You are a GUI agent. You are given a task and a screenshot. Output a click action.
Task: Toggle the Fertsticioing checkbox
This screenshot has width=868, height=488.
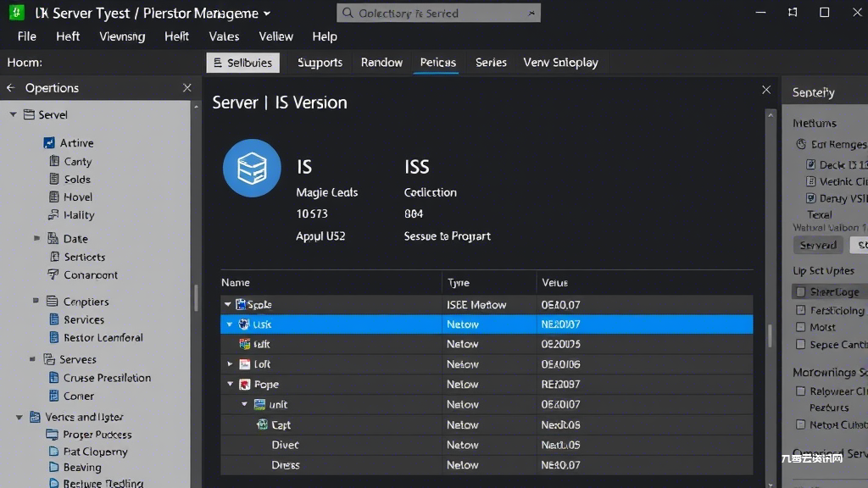(x=800, y=310)
